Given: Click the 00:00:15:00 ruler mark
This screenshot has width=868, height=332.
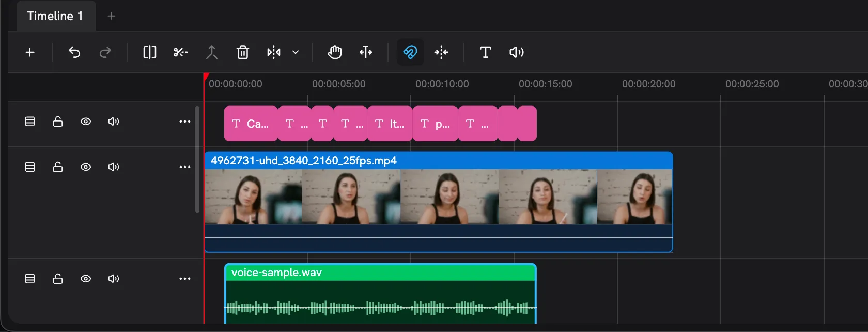Looking at the screenshot, I should click(545, 84).
